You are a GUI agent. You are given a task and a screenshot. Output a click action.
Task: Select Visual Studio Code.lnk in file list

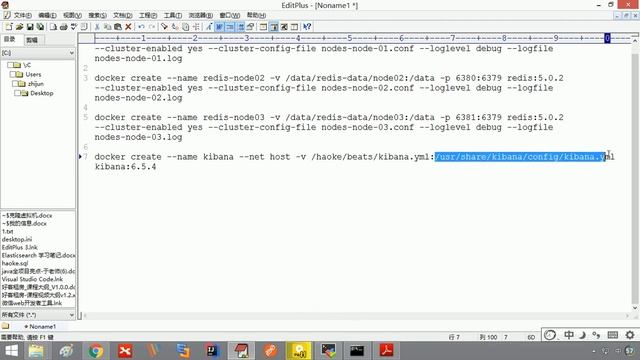(x=32, y=279)
